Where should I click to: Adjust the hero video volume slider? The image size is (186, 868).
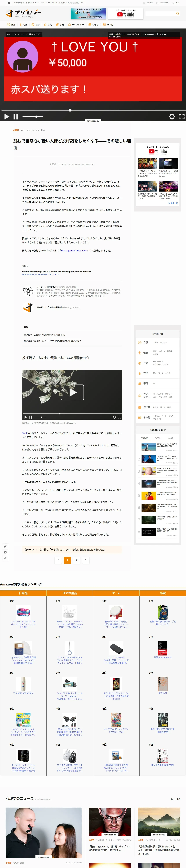click(x=32, y=117)
